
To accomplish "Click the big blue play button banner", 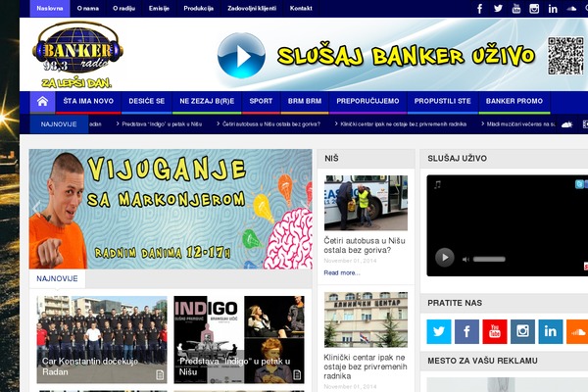I will point(241,56).
